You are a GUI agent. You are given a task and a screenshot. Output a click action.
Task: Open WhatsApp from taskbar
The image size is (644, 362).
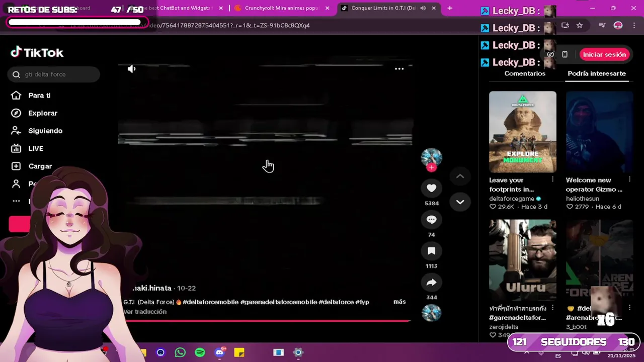180,352
